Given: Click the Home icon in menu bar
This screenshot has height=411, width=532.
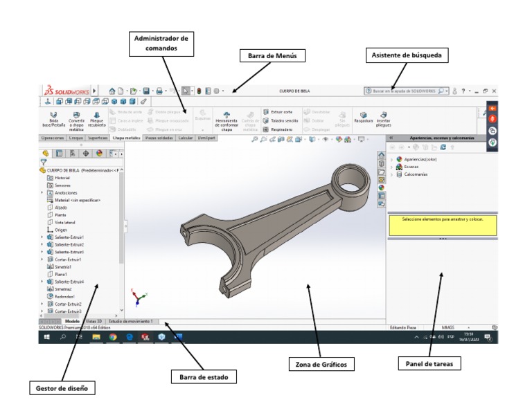Looking at the screenshot, I should [x=112, y=91].
